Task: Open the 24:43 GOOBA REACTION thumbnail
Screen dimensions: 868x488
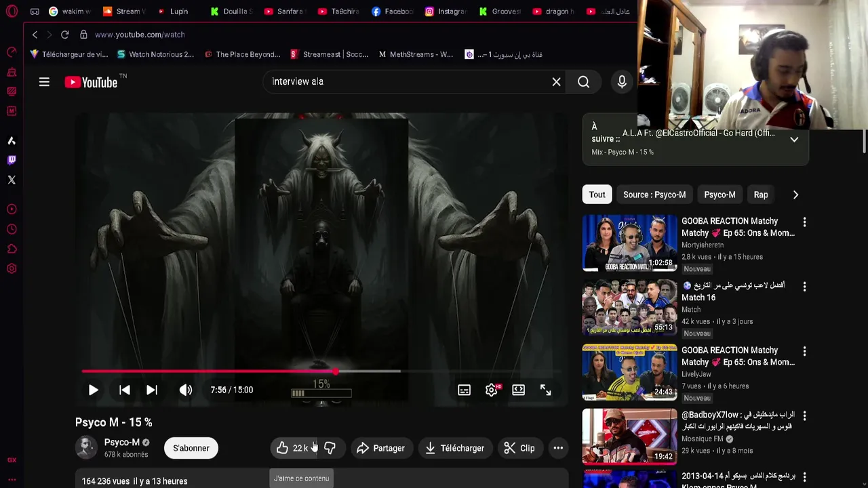Action: [x=629, y=371]
